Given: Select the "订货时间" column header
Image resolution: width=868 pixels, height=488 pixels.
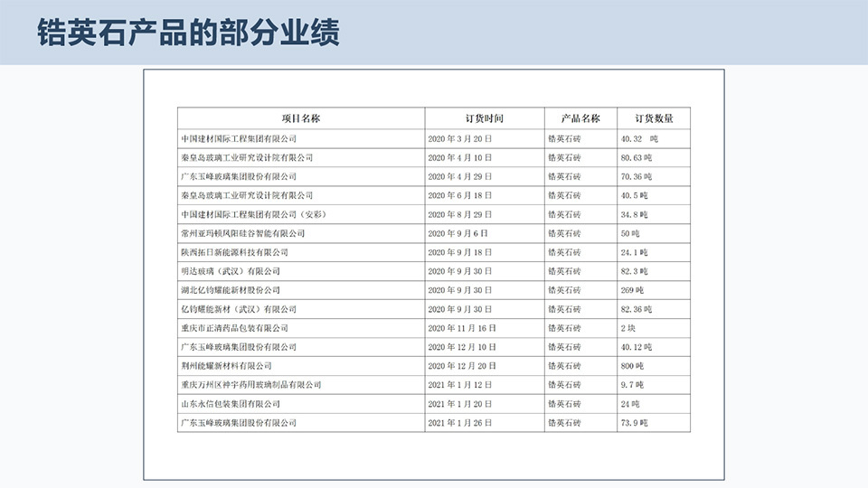Looking at the screenshot, I should point(485,118).
